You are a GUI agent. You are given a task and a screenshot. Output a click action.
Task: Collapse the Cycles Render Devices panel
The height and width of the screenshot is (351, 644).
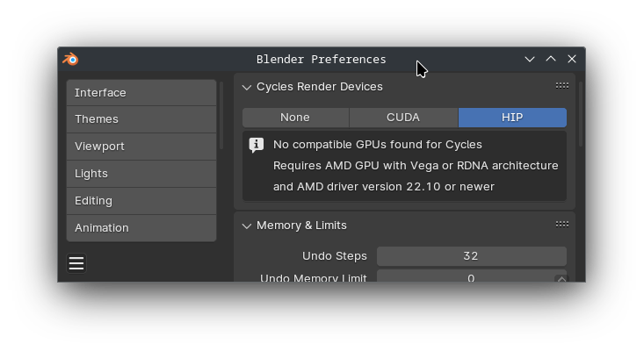(x=246, y=88)
